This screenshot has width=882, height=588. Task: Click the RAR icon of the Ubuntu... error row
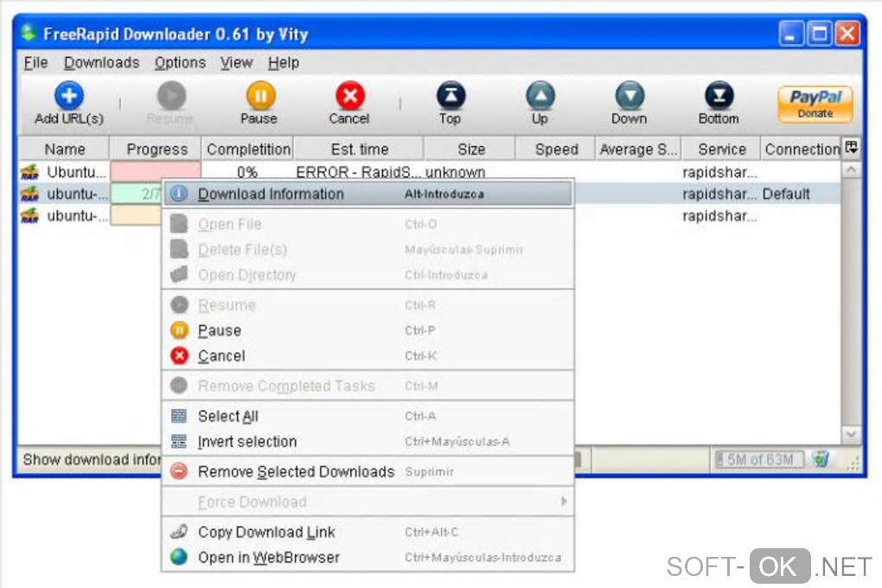click(29, 171)
